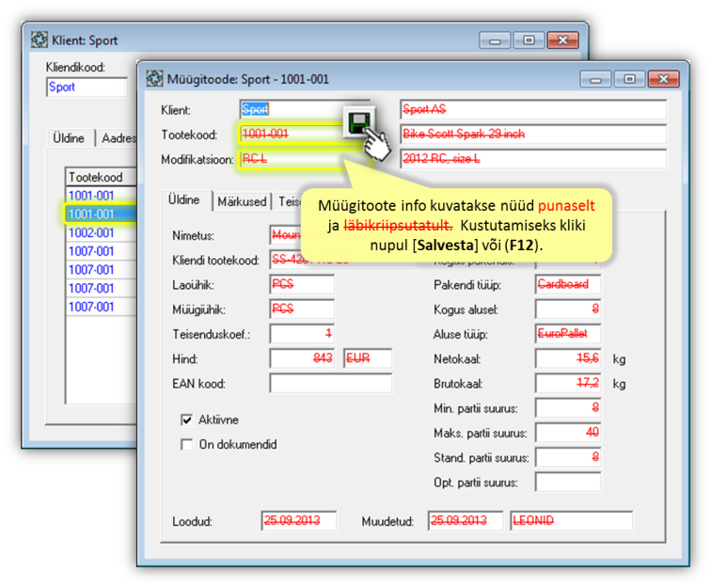The height and width of the screenshot is (588, 711).
Task: Select the 1002-001 row in product list
Action: tap(92, 232)
